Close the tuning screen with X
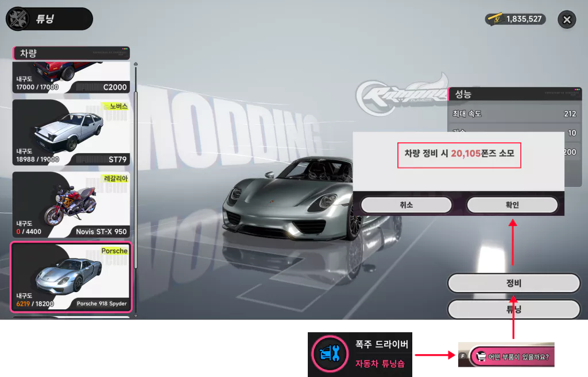 (567, 20)
